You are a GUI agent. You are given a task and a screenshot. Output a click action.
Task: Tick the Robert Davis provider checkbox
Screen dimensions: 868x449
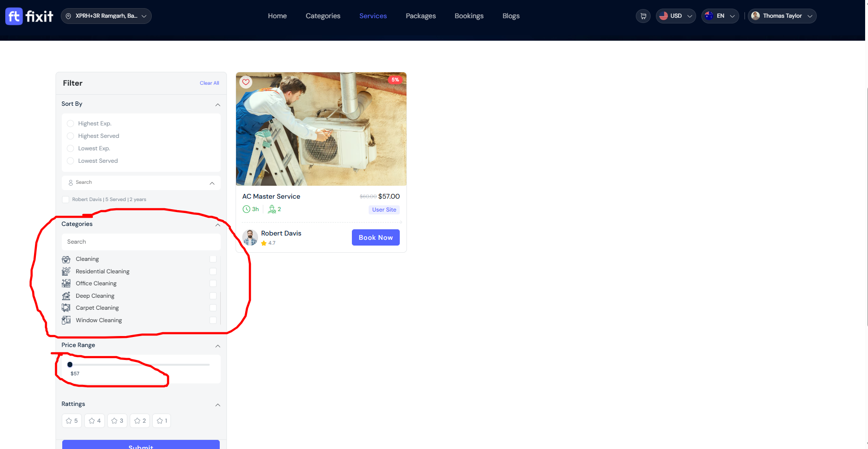66,200
